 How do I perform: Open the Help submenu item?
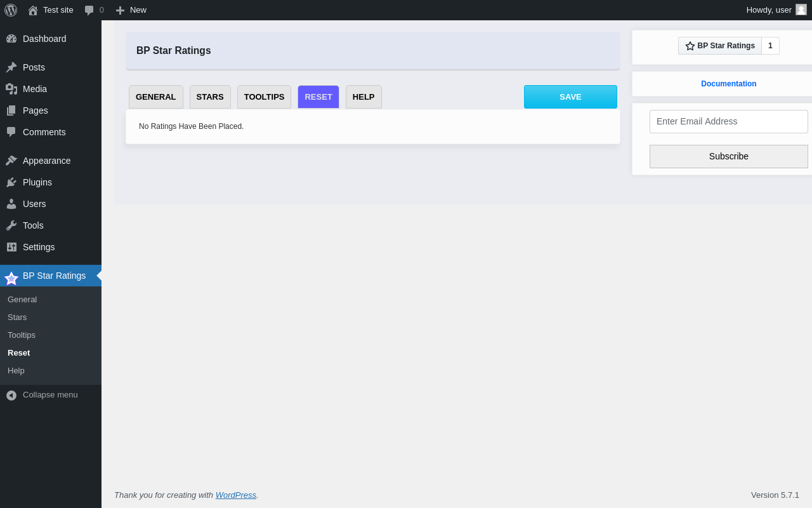pos(16,370)
